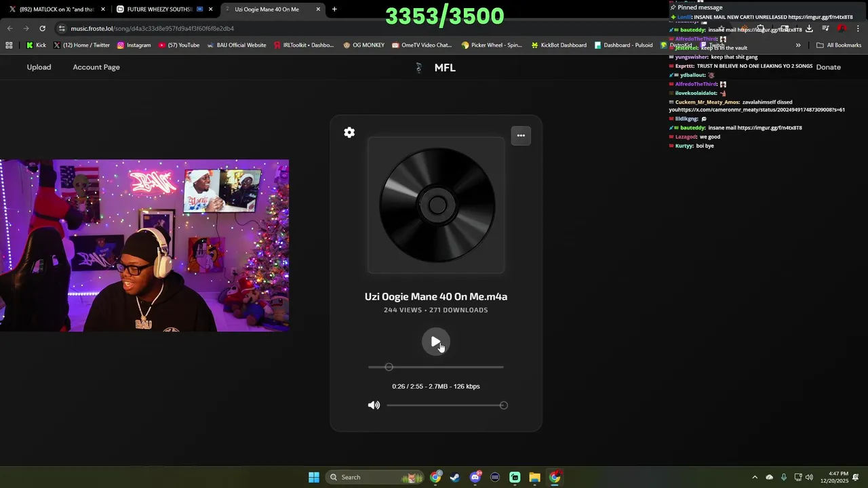
Task: Open the Dashboard - Pulsoid bookmark
Action: [x=623, y=45]
